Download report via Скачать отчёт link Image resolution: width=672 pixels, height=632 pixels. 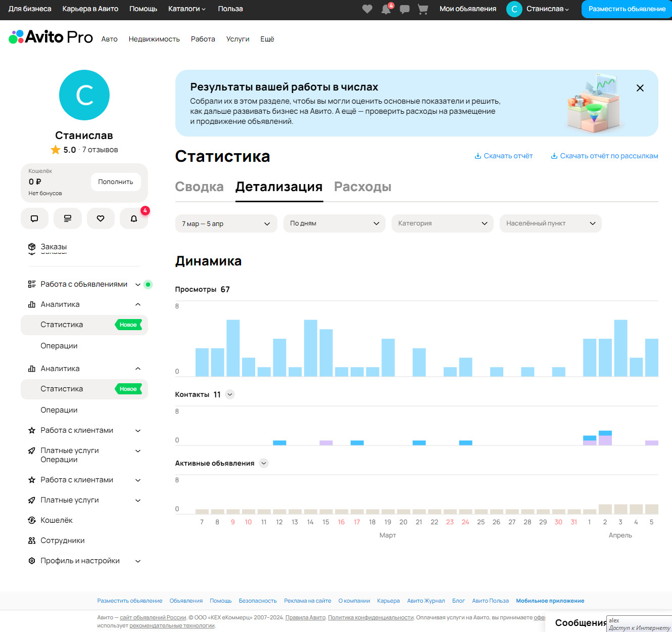504,156
